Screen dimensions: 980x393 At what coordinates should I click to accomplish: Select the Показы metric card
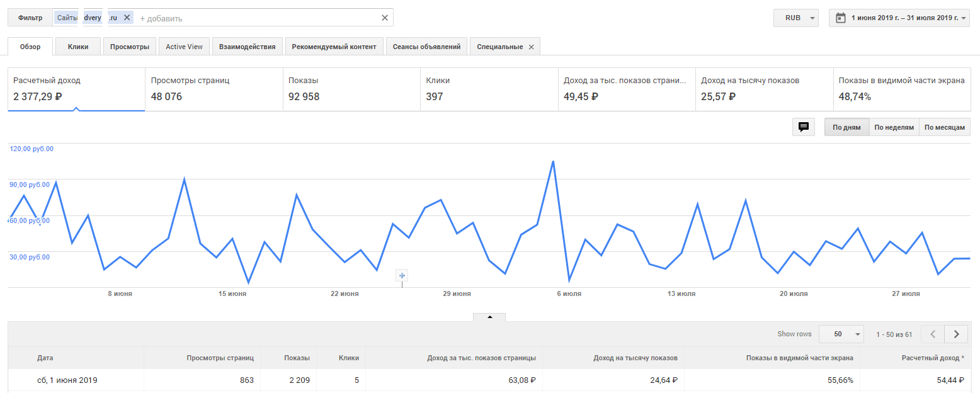pos(351,89)
